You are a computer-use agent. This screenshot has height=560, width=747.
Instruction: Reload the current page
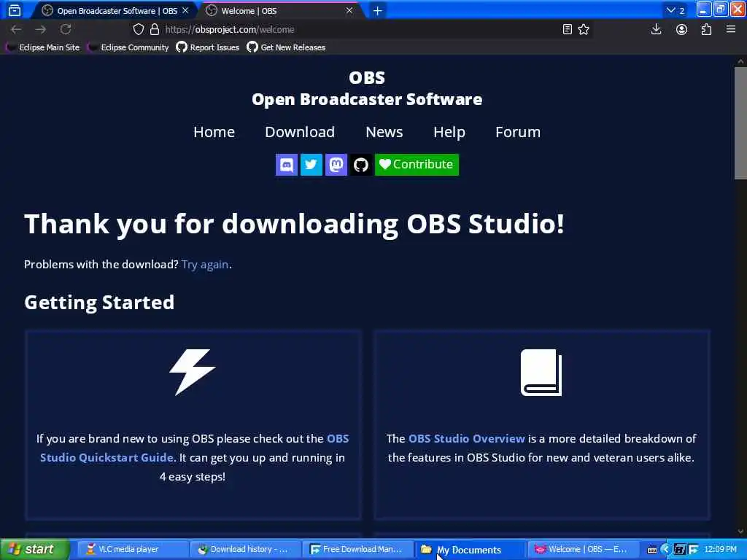pyautogui.click(x=65, y=29)
